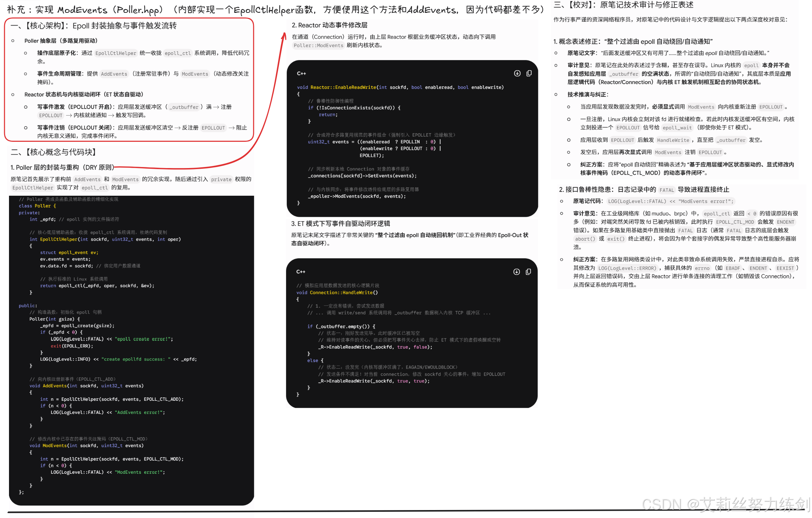The image size is (812, 518).
Task: Click the '_R->EnableReadWrite(_sockfd, true, true);' line
Action: [x=374, y=381]
